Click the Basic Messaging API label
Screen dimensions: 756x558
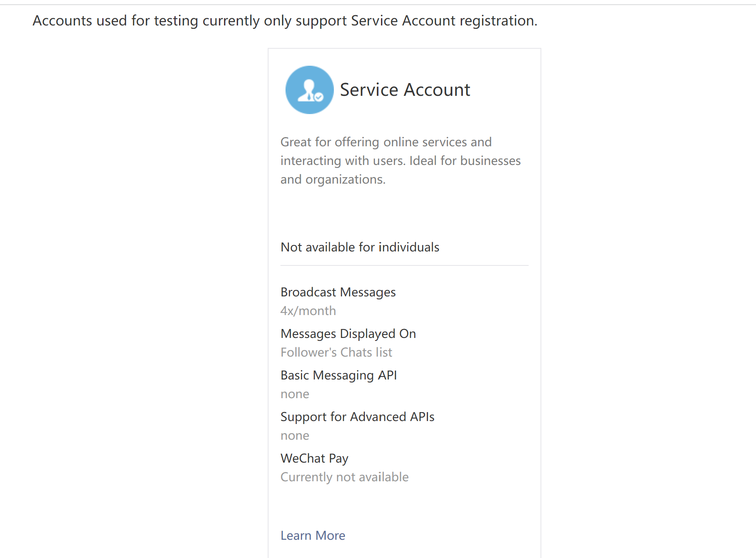(x=339, y=375)
